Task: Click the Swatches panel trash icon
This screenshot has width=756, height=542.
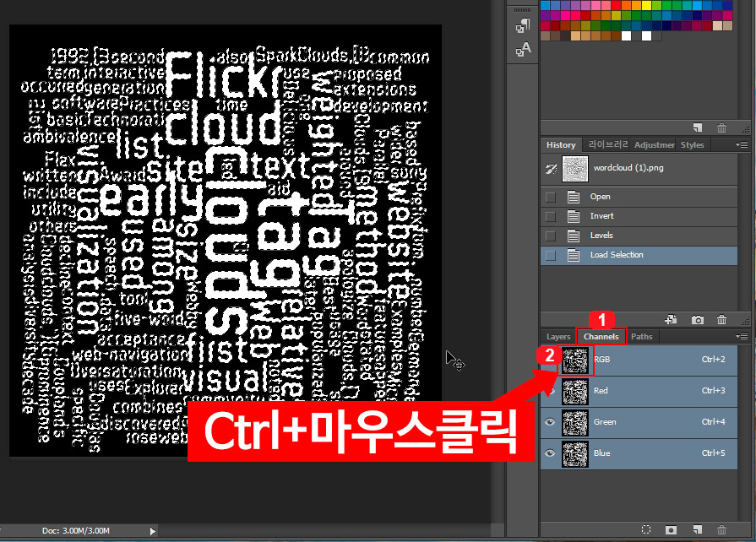Action: point(721,127)
